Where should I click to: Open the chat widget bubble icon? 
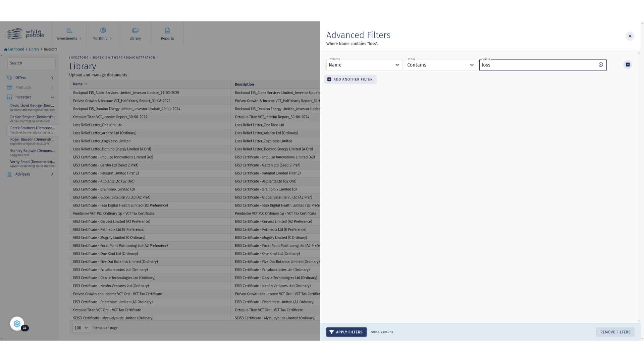tap(17, 324)
